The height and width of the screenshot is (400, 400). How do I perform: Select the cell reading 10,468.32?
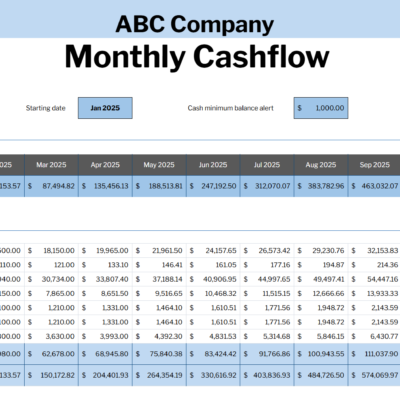[213, 294]
